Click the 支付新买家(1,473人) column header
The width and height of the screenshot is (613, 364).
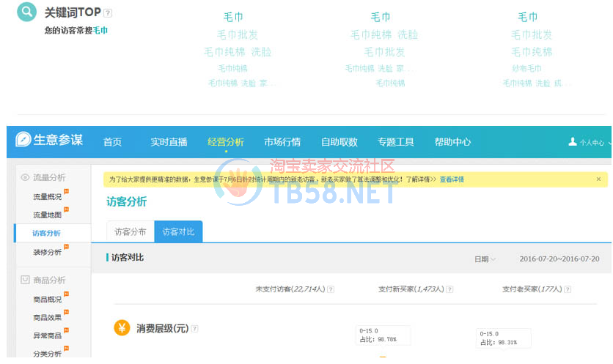coord(411,289)
